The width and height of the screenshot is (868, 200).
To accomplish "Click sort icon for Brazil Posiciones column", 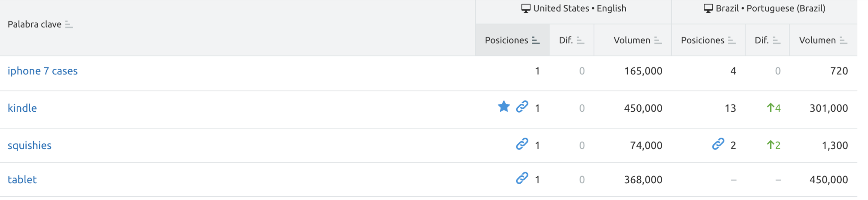I will click(732, 40).
